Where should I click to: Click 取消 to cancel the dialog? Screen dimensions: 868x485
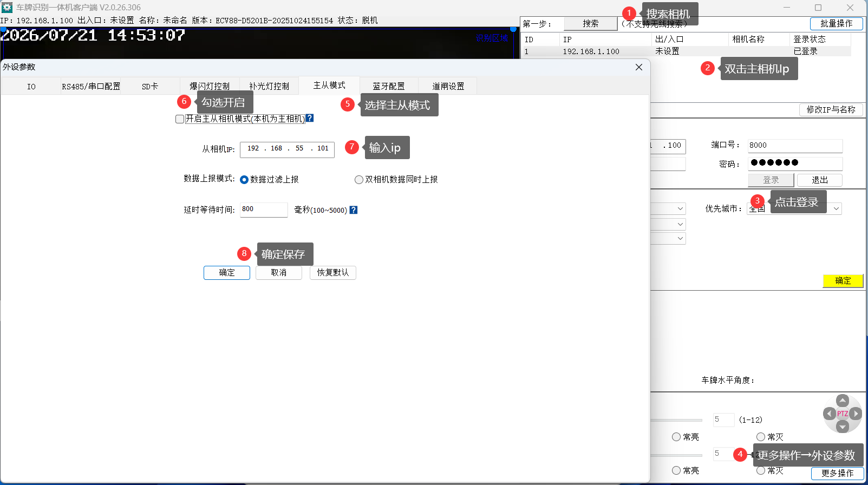[279, 273]
